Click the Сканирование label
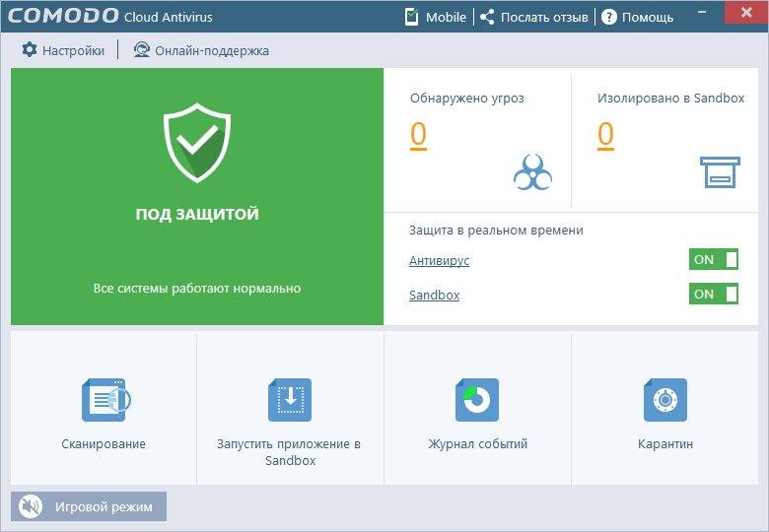 click(x=104, y=443)
